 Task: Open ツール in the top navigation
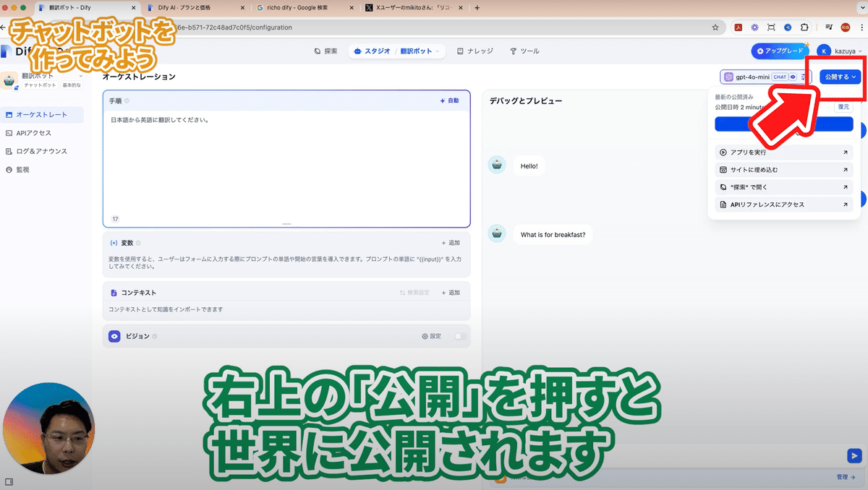[x=524, y=51]
